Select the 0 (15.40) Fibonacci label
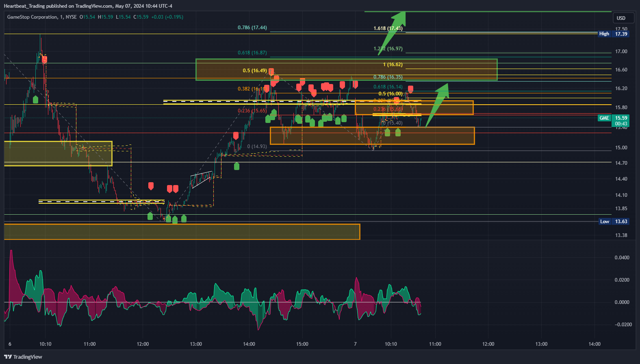The height and width of the screenshot is (364, 640). click(393, 123)
